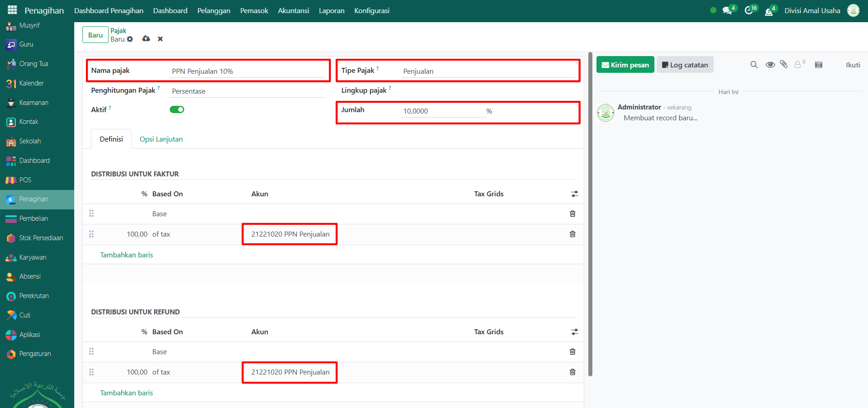Viewport: 868px width, 408px height.
Task: Open the apps grid menu icon
Action: (12, 10)
